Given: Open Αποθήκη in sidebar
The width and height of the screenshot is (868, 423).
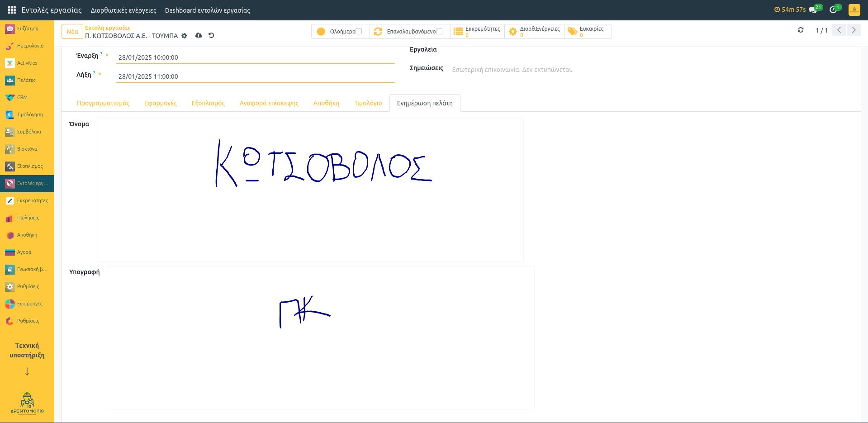Looking at the screenshot, I should [27, 235].
